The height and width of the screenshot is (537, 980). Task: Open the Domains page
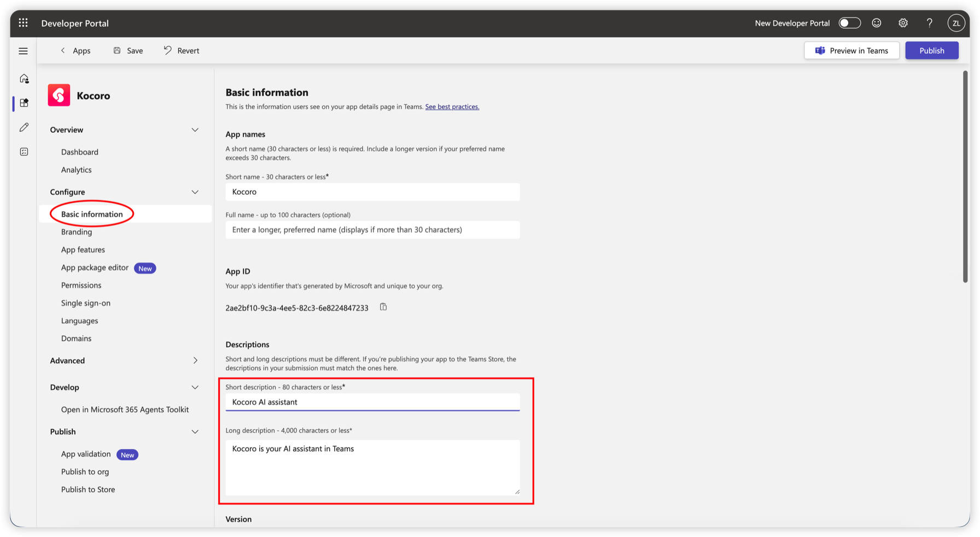[x=76, y=338]
